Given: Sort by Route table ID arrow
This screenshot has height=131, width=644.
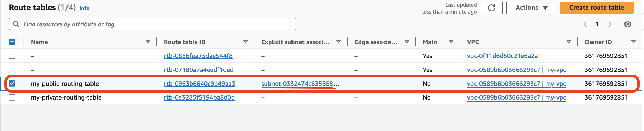Looking at the screenshot, I should pos(245,42).
